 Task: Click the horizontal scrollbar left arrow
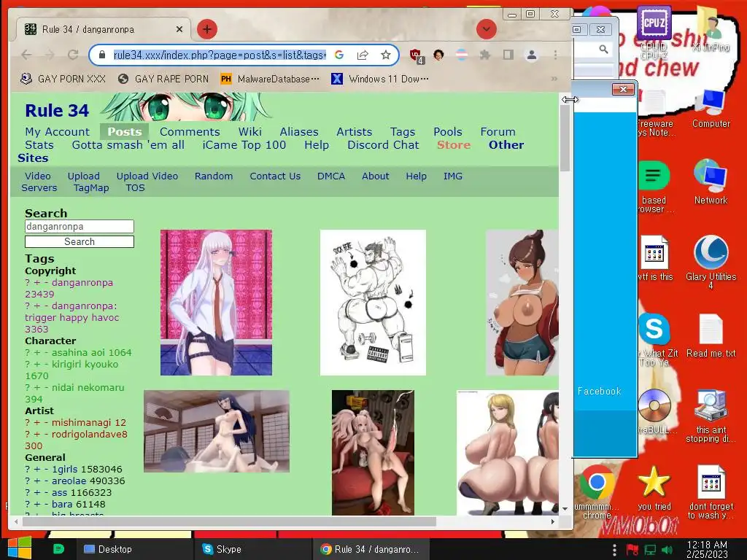(x=16, y=521)
